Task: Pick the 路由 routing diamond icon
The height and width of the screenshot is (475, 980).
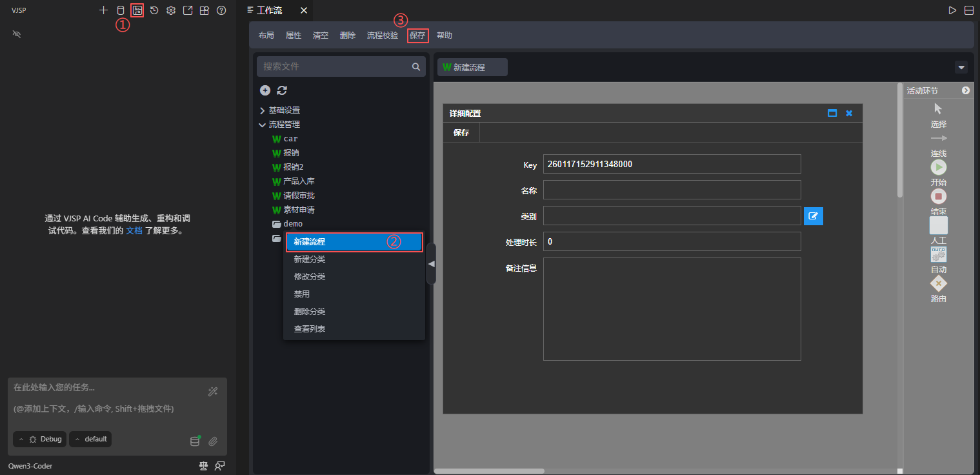Action: click(x=938, y=283)
